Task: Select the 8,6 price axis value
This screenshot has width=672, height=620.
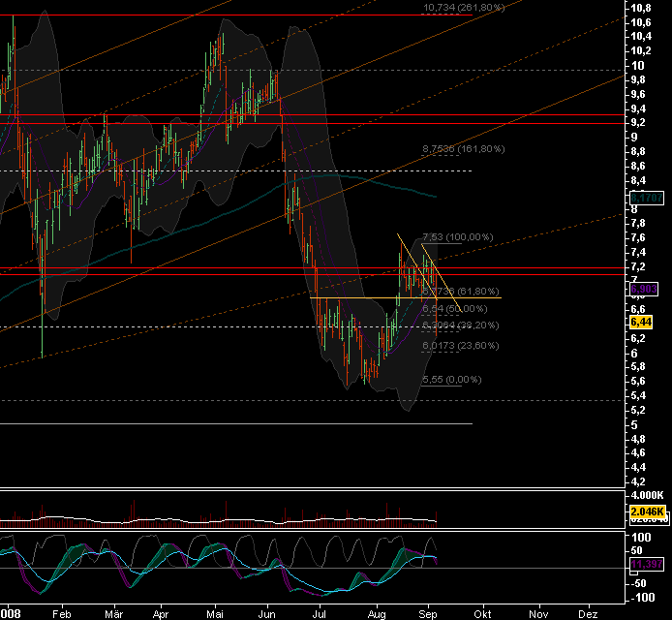Action: pos(638,166)
